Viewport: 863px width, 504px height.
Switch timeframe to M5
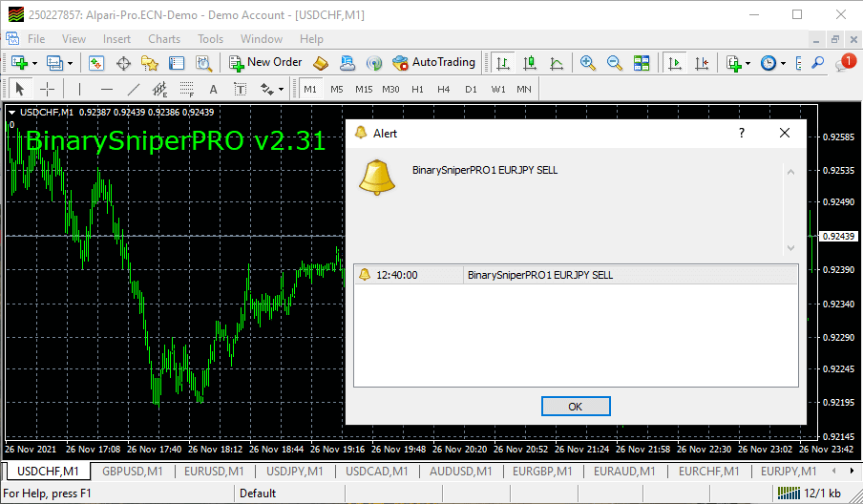point(337,89)
